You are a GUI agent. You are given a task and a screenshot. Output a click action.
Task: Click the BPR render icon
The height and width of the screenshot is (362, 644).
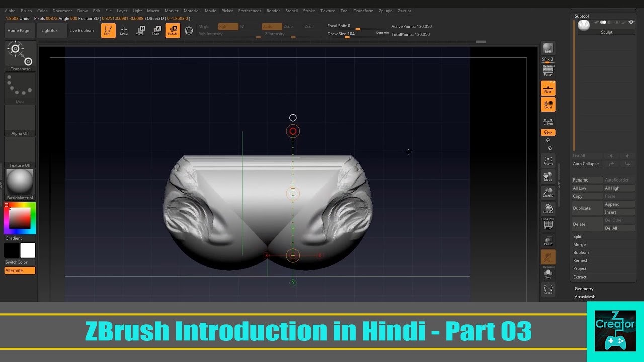pyautogui.click(x=548, y=48)
